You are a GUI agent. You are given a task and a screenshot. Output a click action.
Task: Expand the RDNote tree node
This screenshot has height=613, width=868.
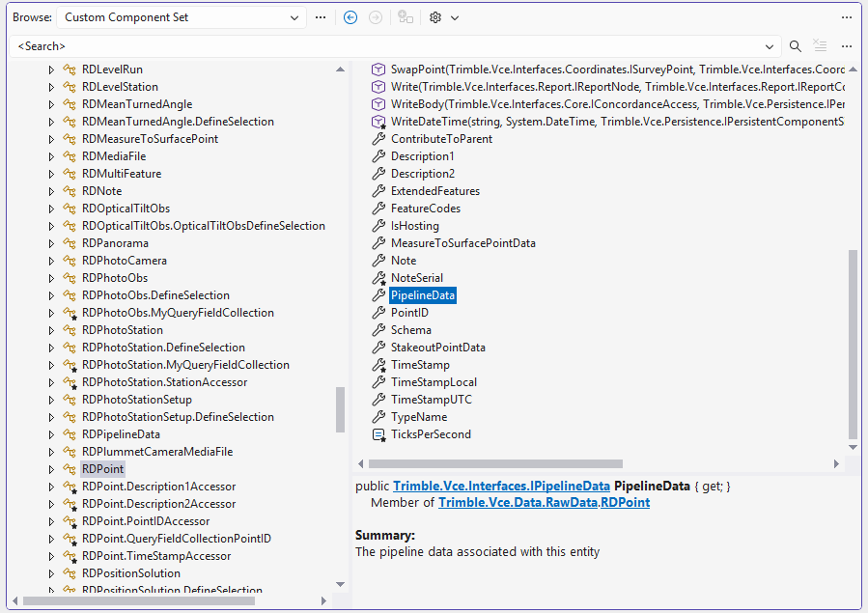[x=51, y=191]
